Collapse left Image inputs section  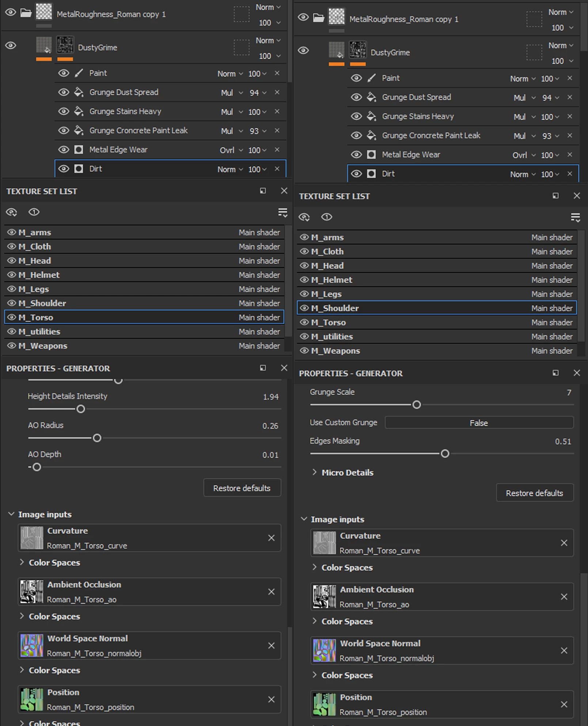11,514
